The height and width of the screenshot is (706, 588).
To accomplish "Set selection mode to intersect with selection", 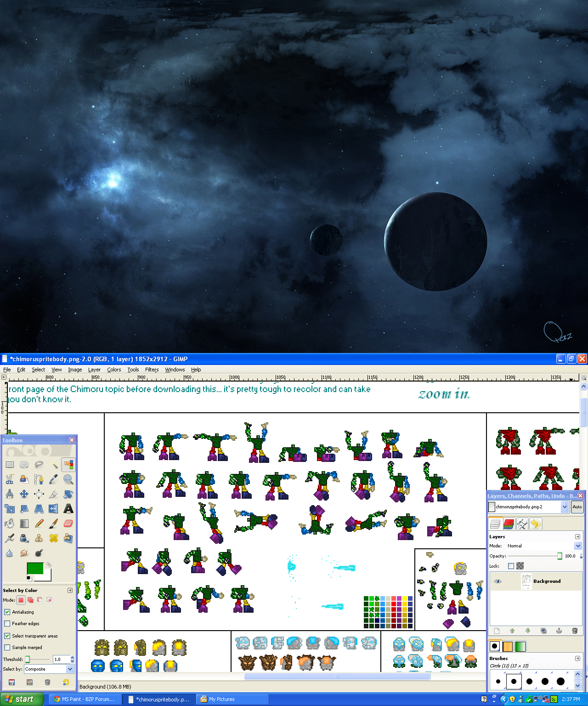I will [x=50, y=600].
